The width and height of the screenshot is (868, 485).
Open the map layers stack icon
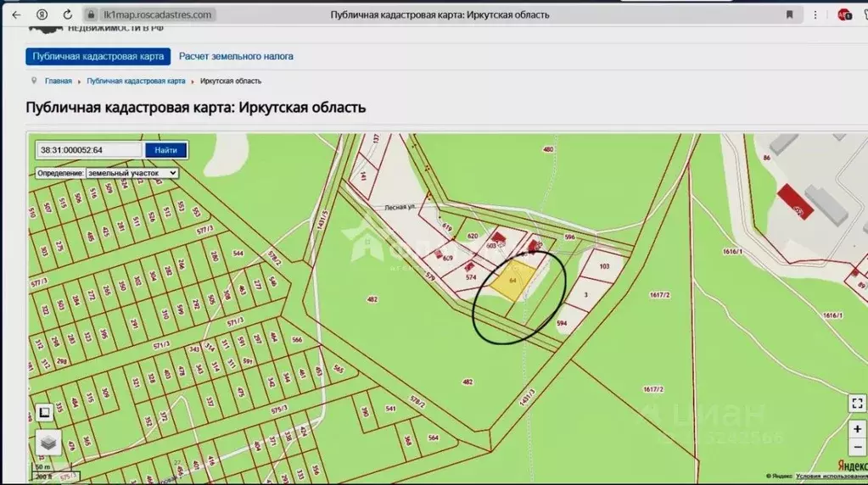48,442
